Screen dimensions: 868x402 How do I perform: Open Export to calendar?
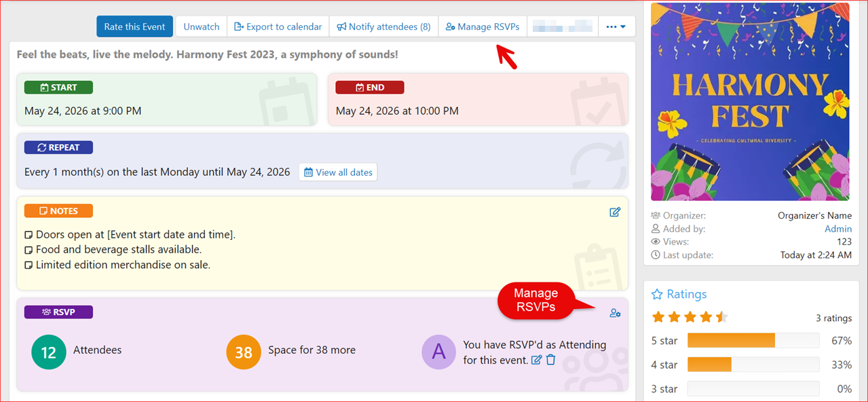tap(278, 26)
